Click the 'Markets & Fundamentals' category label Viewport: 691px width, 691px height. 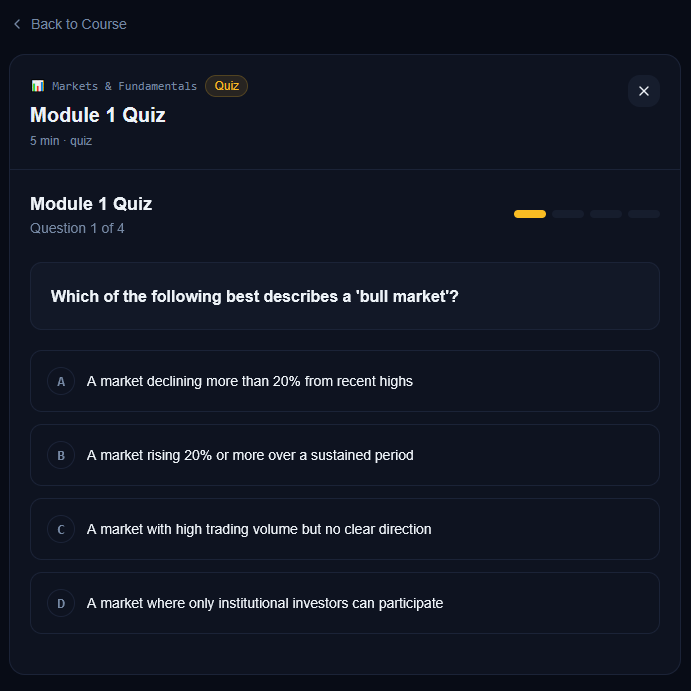click(124, 86)
